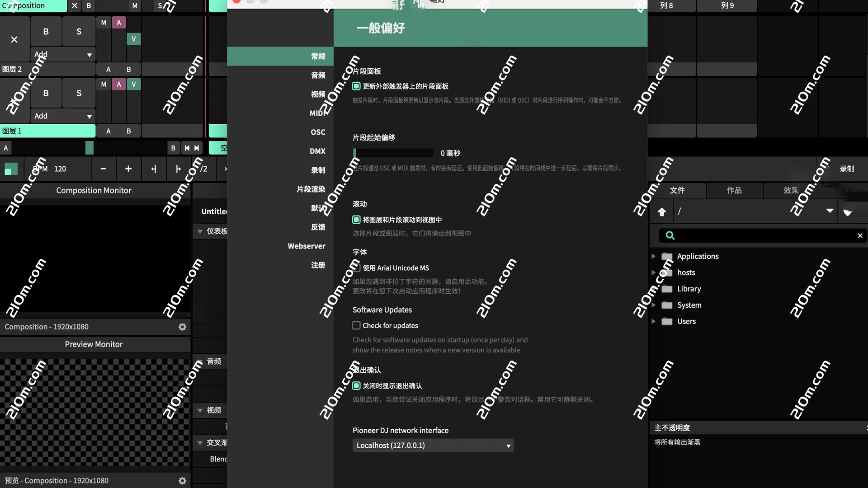Screen dimensions: 868x488
Task: Click the record (录制) icon at top right
Action: (x=846, y=169)
